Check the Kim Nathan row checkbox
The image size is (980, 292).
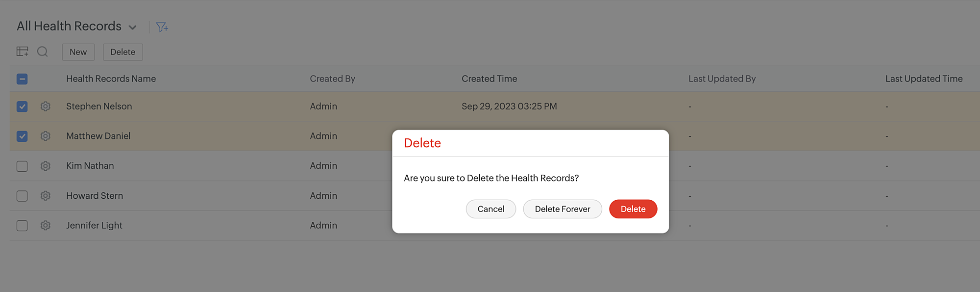click(22, 166)
